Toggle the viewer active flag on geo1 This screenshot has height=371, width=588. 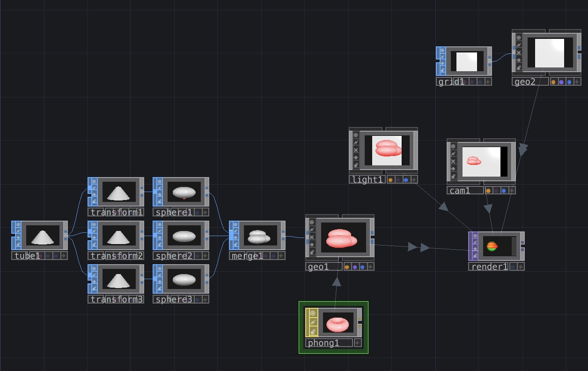(x=313, y=222)
